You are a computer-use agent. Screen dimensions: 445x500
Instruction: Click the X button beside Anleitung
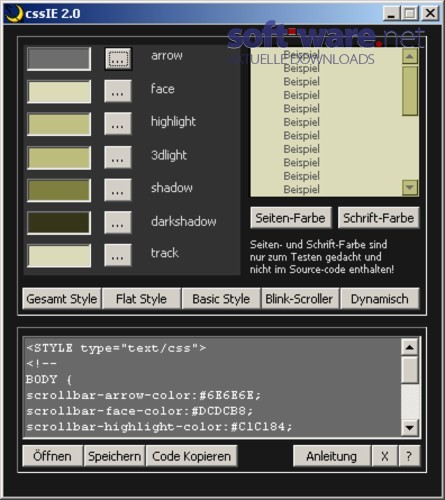(385, 456)
